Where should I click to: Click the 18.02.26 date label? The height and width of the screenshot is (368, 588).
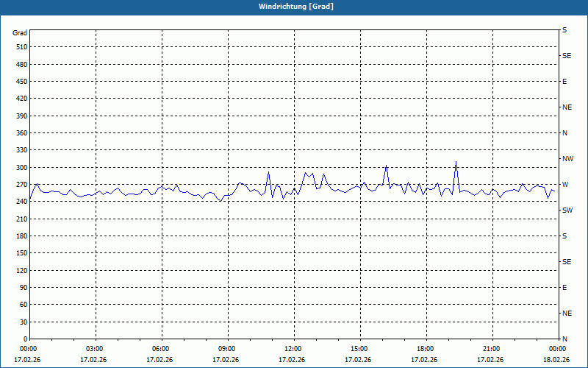556,360
